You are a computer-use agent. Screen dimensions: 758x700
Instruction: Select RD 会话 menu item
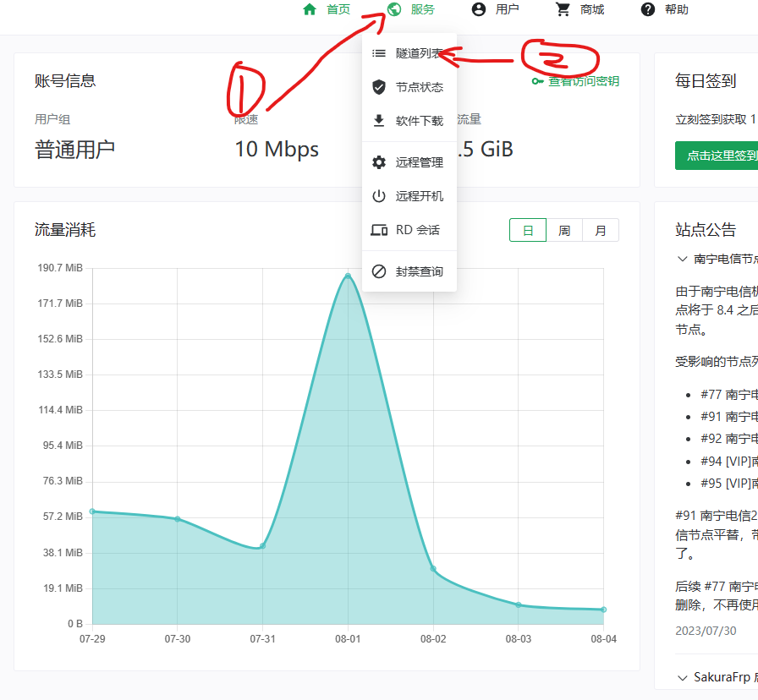click(417, 230)
